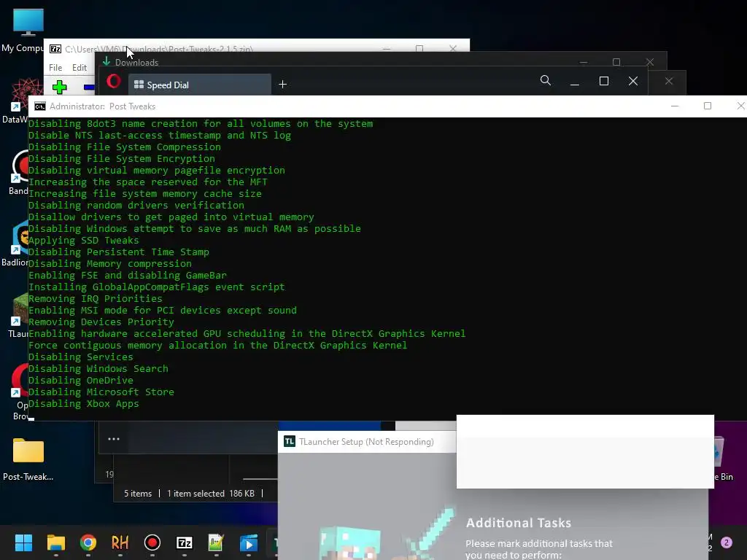Open the TLauncher desktop shortcut

19,315
